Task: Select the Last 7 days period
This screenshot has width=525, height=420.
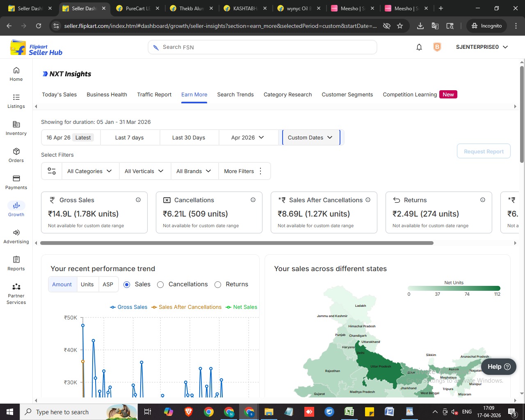Action: coord(130,137)
